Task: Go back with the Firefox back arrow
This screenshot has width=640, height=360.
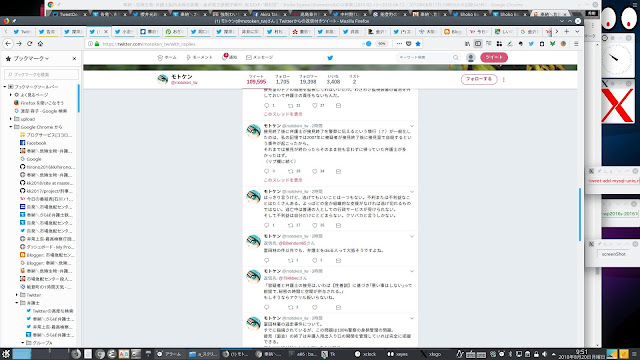Action: point(8,44)
